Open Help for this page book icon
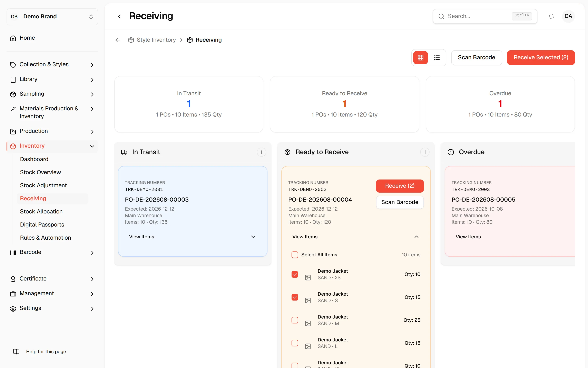Screen dimensions: 588x368 [16, 351]
